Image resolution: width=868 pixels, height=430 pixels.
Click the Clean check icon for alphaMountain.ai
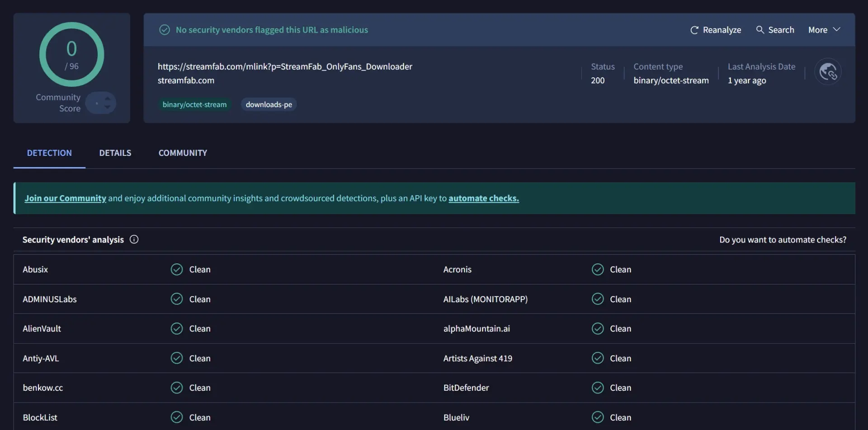tap(598, 328)
